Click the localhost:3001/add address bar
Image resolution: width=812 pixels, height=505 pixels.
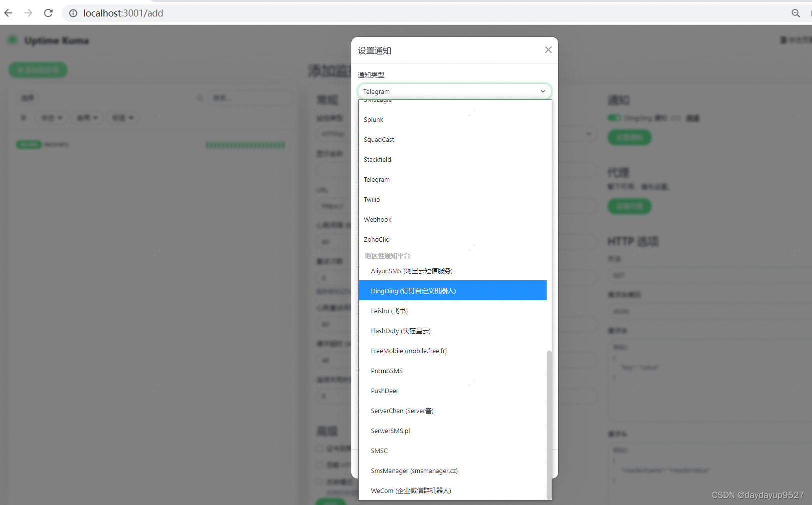pyautogui.click(x=425, y=13)
